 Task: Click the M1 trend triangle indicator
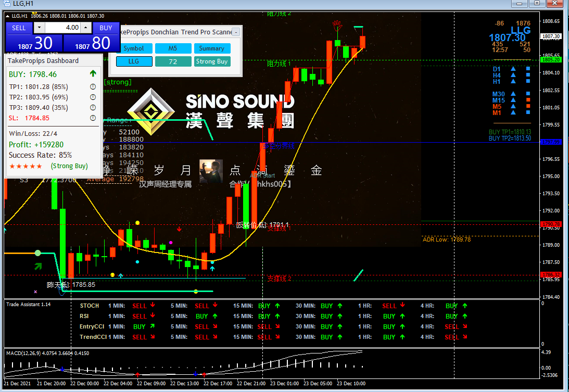(x=513, y=112)
